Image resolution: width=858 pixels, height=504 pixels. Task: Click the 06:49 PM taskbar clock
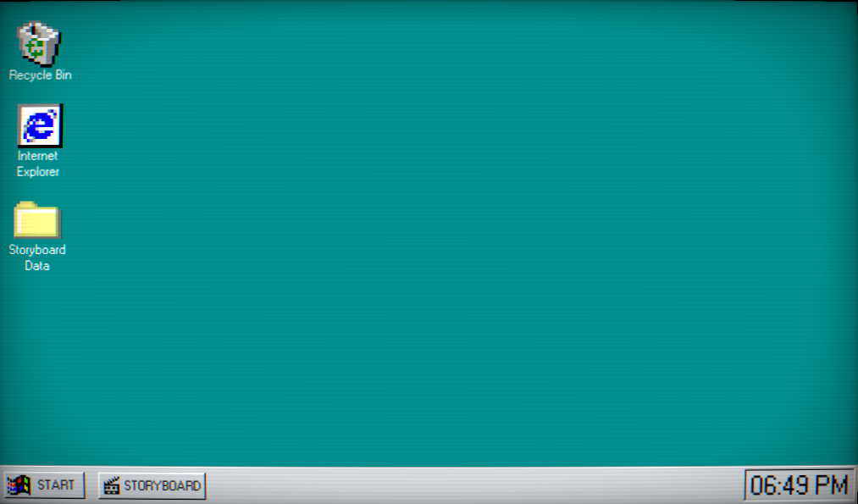coord(799,485)
